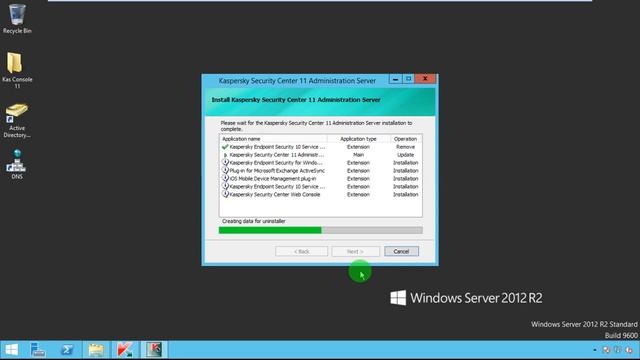Select the Kaspersky Security Center 11 Administ... row
This screenshot has height=360, width=640.
pos(320,155)
